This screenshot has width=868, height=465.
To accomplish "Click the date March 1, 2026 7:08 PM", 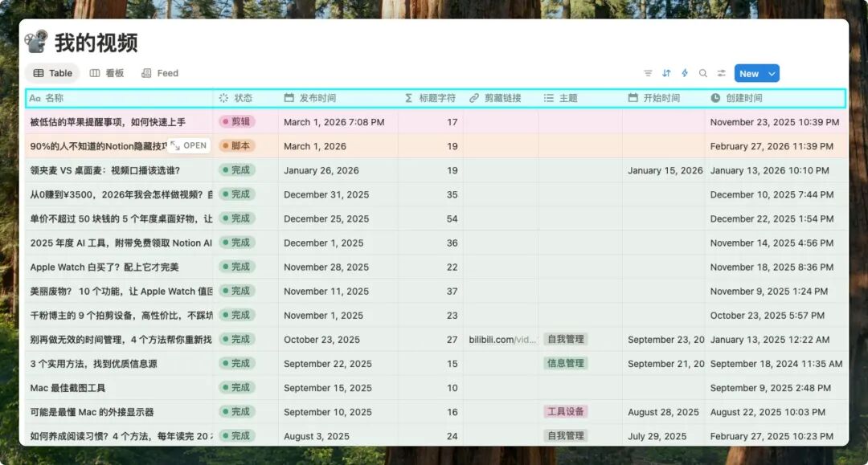I will [334, 122].
